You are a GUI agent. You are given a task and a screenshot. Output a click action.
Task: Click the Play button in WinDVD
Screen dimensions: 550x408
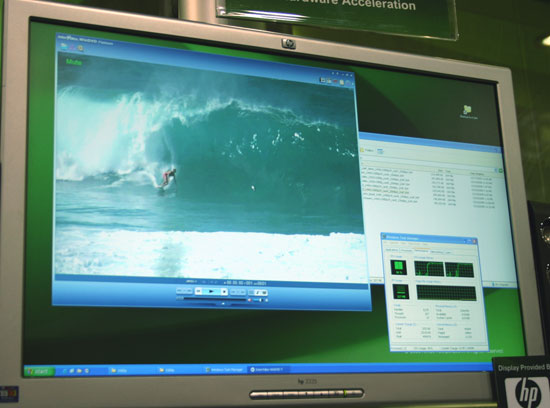[212, 292]
